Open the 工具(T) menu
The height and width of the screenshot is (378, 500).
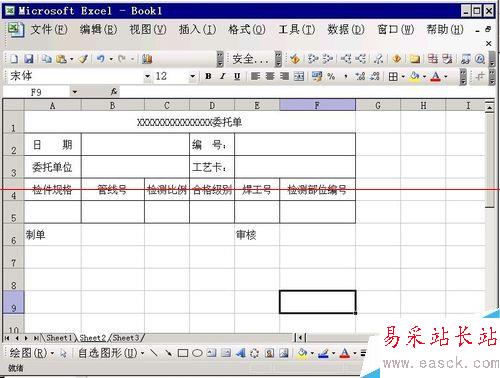coord(297,30)
